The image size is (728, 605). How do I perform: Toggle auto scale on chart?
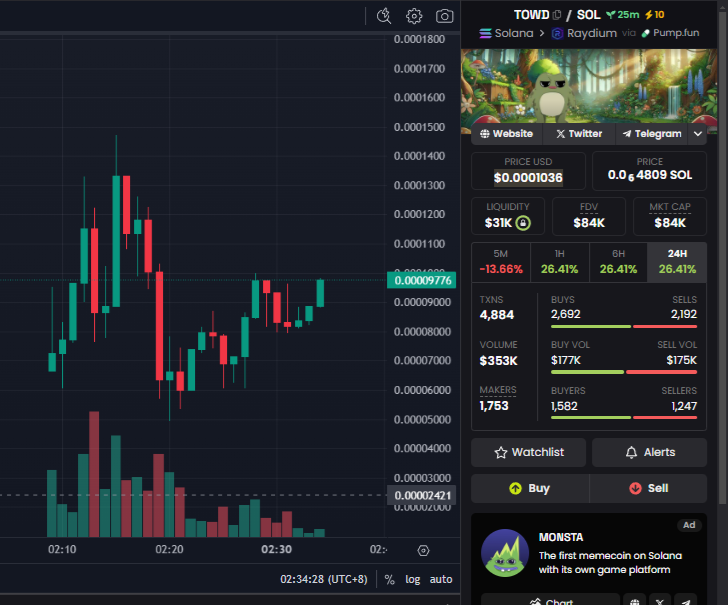tap(441, 579)
